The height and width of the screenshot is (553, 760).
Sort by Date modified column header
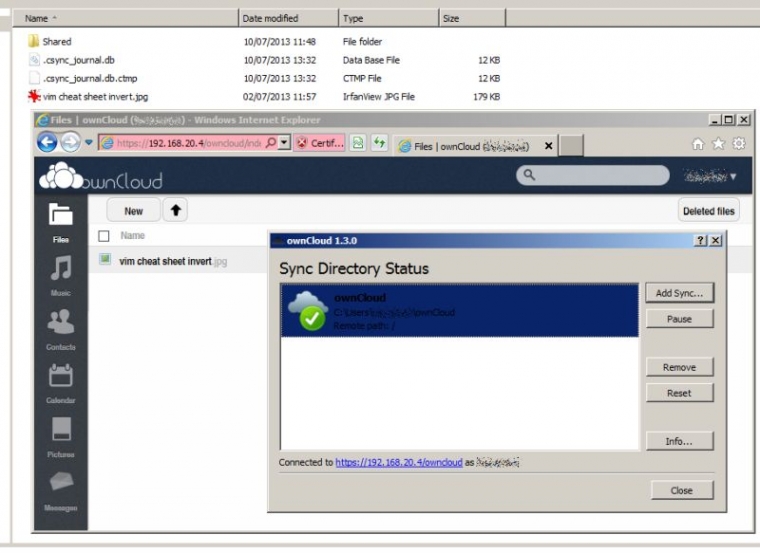(288, 18)
